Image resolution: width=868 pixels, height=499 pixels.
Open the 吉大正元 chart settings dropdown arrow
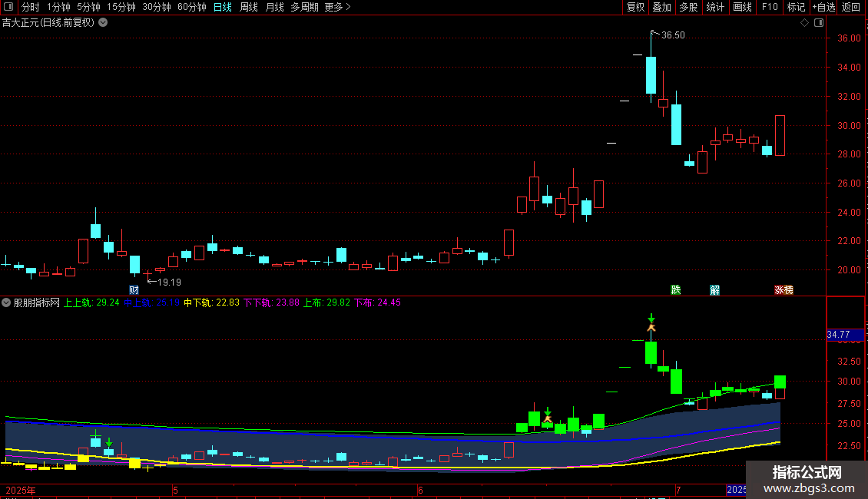[103, 23]
